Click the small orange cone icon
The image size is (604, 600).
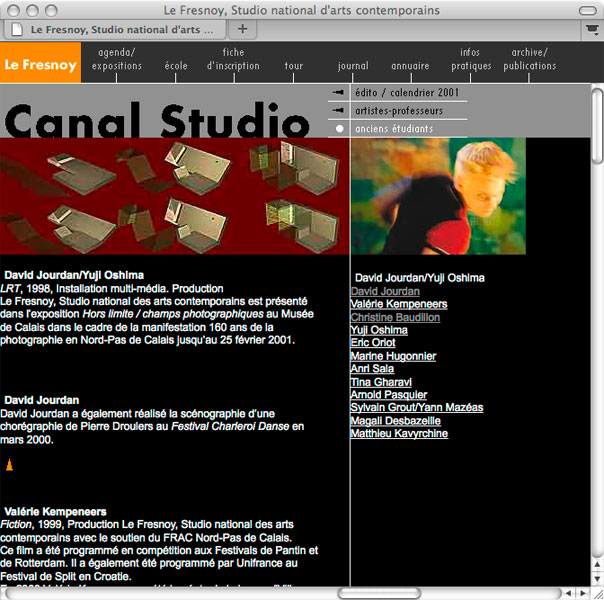pyautogui.click(x=10, y=465)
